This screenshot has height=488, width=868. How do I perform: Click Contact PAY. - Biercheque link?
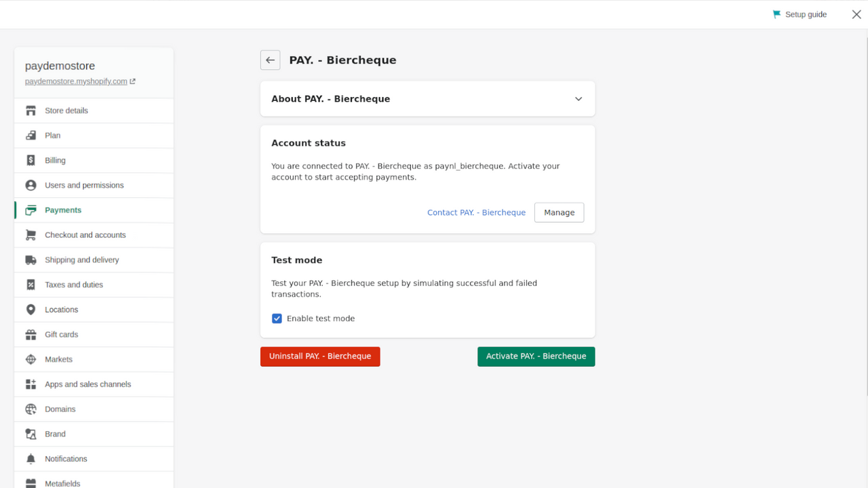click(x=476, y=212)
